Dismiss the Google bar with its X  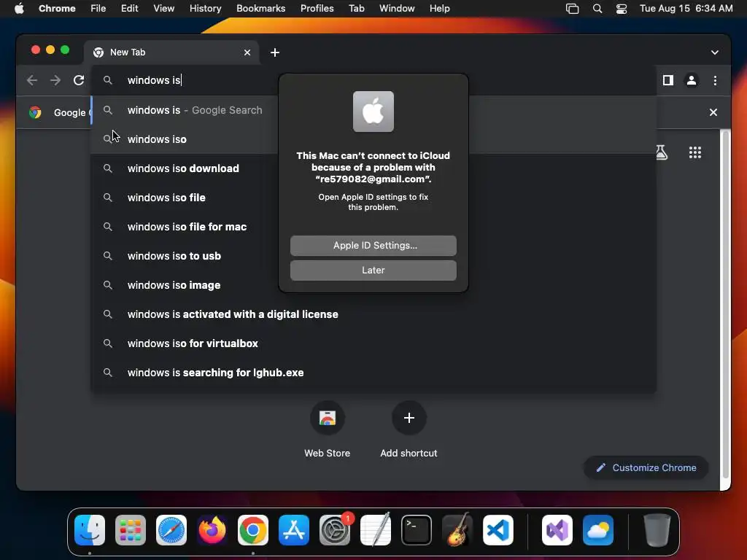[713, 112]
